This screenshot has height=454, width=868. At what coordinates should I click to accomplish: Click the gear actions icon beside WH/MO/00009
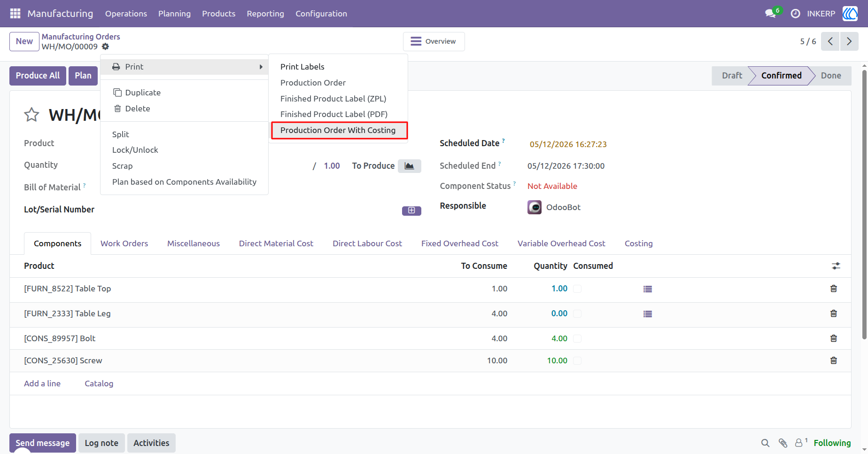coord(106,47)
